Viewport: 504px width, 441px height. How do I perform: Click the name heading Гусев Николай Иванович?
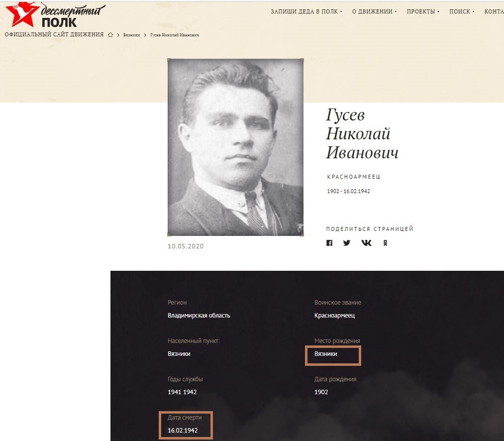pyautogui.click(x=362, y=133)
